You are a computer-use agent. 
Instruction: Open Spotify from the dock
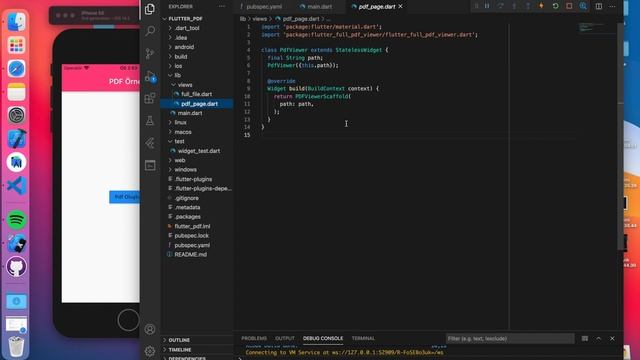point(16,220)
